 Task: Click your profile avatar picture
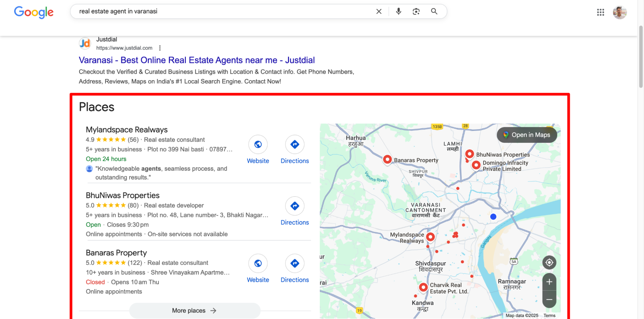pos(620,12)
